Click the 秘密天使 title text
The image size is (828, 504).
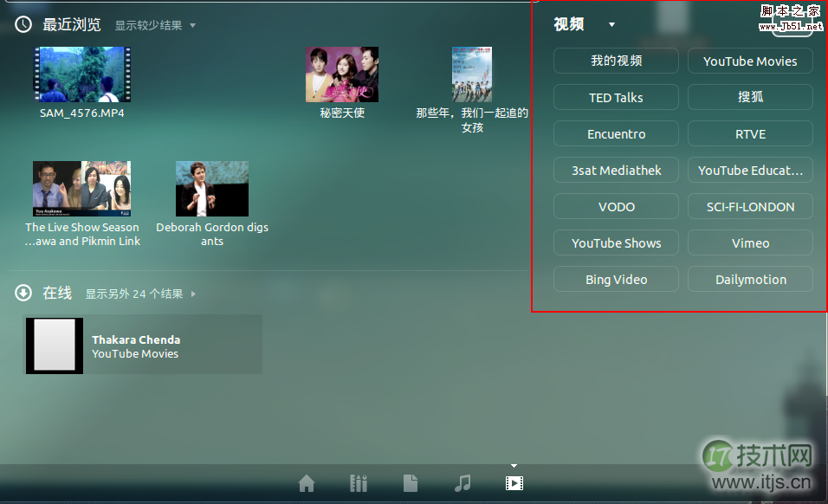[x=342, y=113]
